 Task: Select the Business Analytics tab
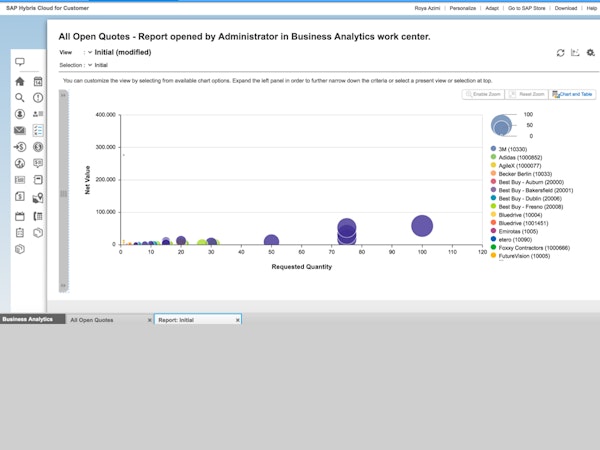(x=27, y=320)
